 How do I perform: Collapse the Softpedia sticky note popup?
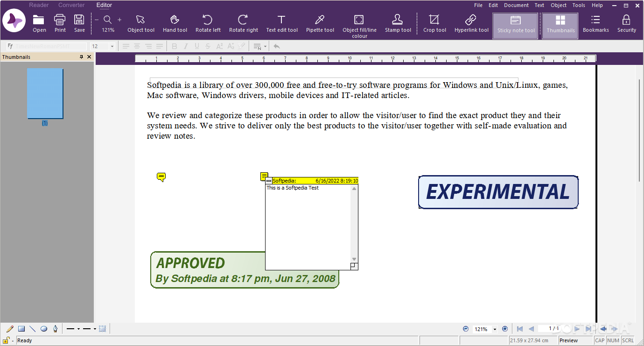click(269, 181)
